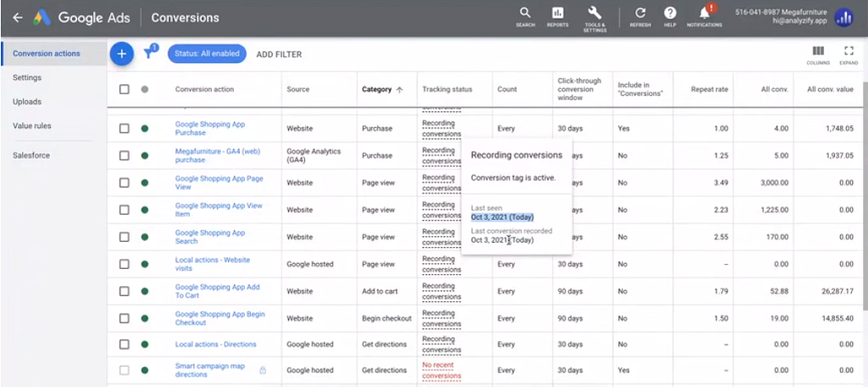
Task: Click the 14,855.40 conversion value
Action: (x=837, y=318)
